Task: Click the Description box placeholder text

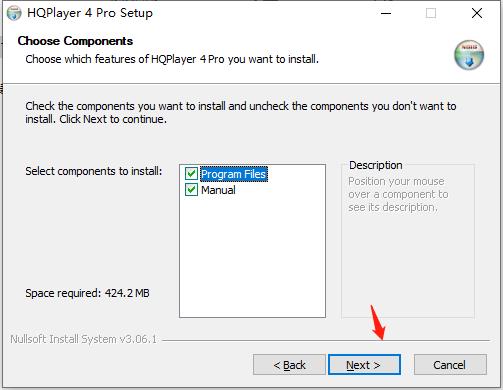Action: tap(398, 194)
